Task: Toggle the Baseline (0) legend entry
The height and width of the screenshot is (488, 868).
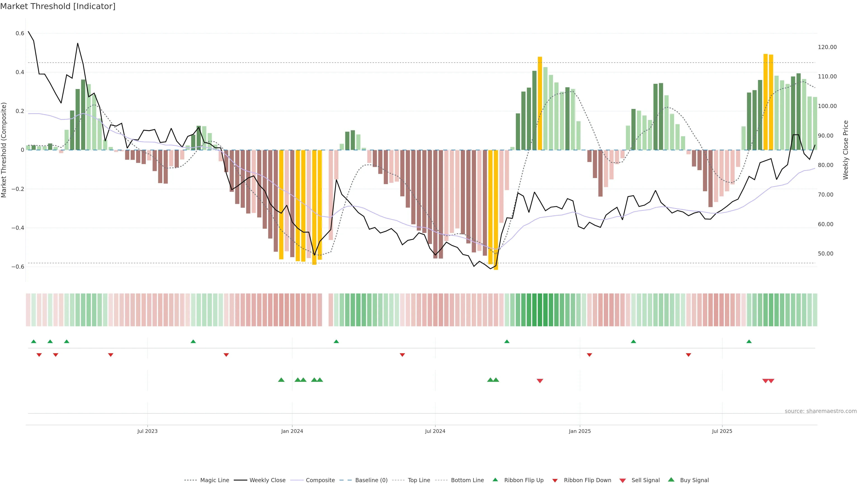Action: coord(371,480)
